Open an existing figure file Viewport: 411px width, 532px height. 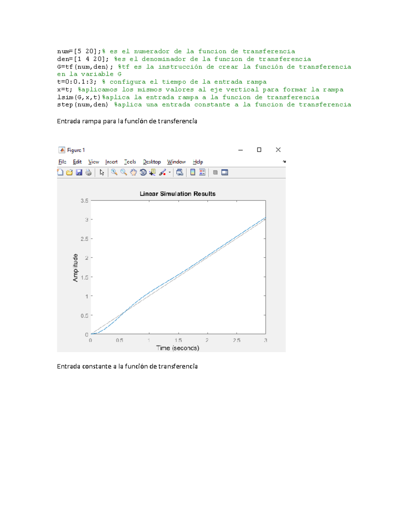pyautogui.click(x=70, y=172)
